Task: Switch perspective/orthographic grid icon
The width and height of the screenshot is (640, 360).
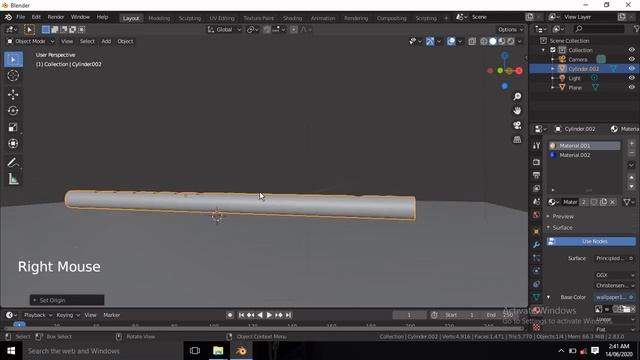Action: 517,140
